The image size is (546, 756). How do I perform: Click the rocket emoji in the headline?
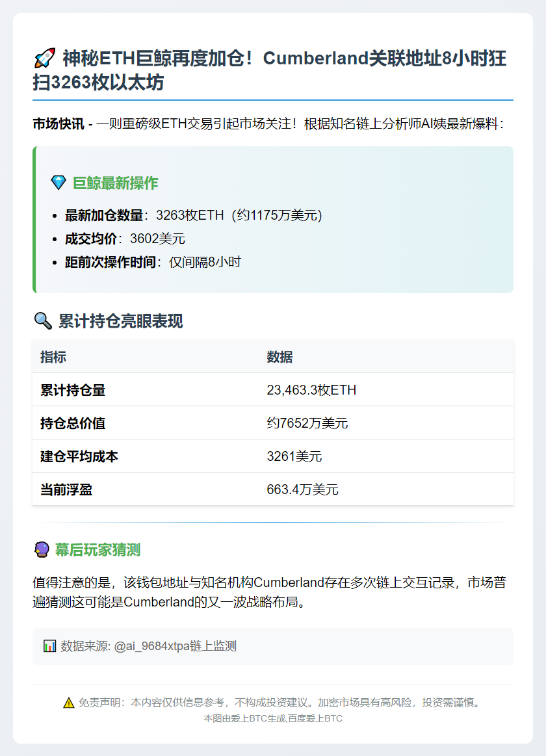point(44,59)
